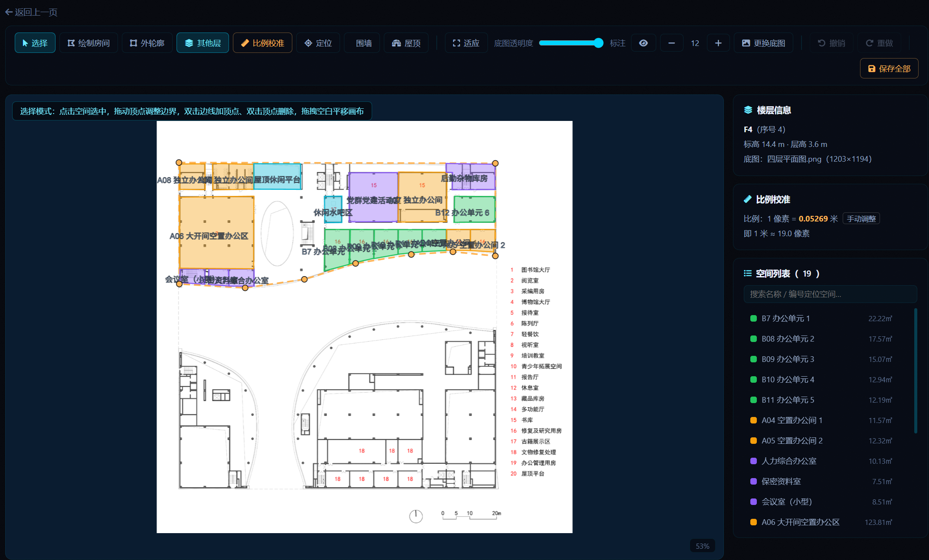The height and width of the screenshot is (560, 929).
Task: Increase label size with plus button
Action: pyautogui.click(x=718, y=43)
